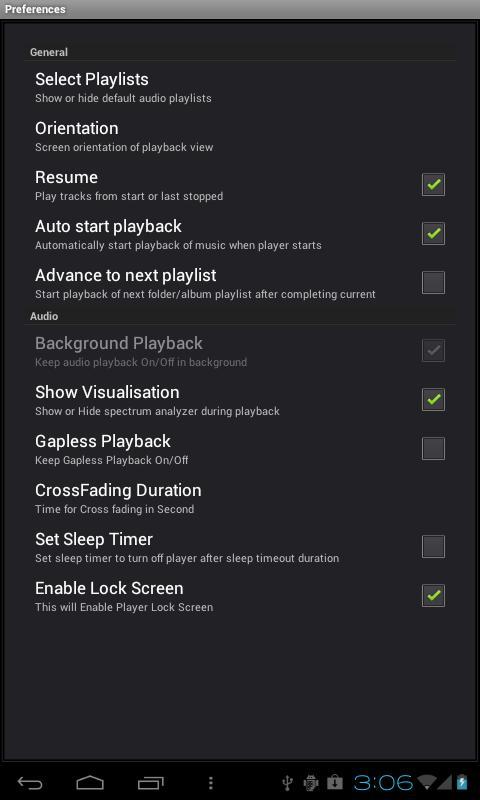The height and width of the screenshot is (800, 480).
Task: Tap the download notification icon
Action: pos(335,782)
